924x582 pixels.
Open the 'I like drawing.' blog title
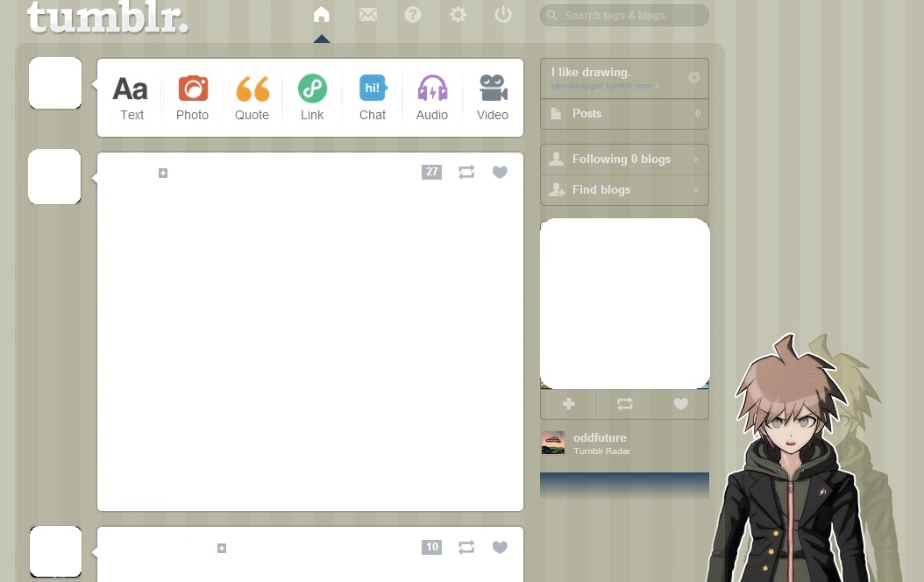click(x=591, y=72)
